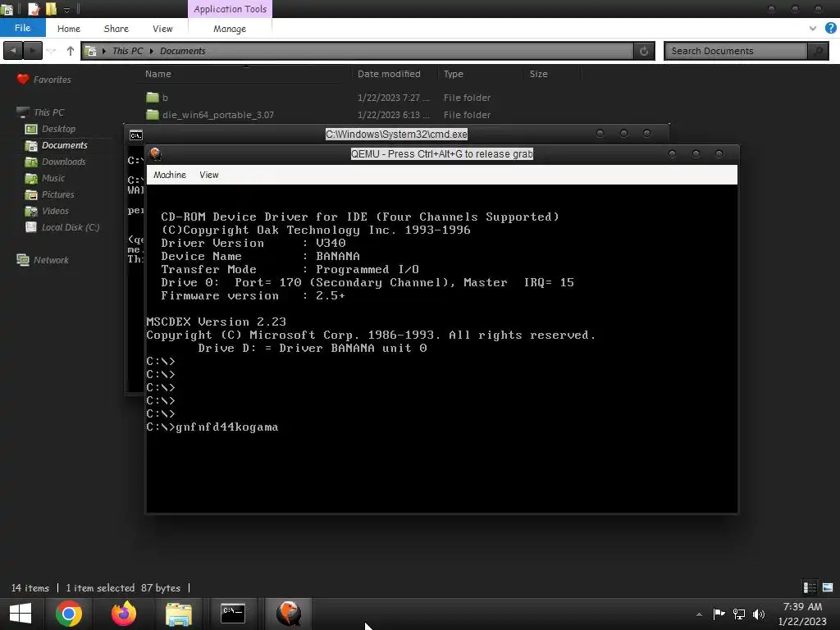840x630 pixels.
Task: Go up one folder level
Action: coord(71,51)
